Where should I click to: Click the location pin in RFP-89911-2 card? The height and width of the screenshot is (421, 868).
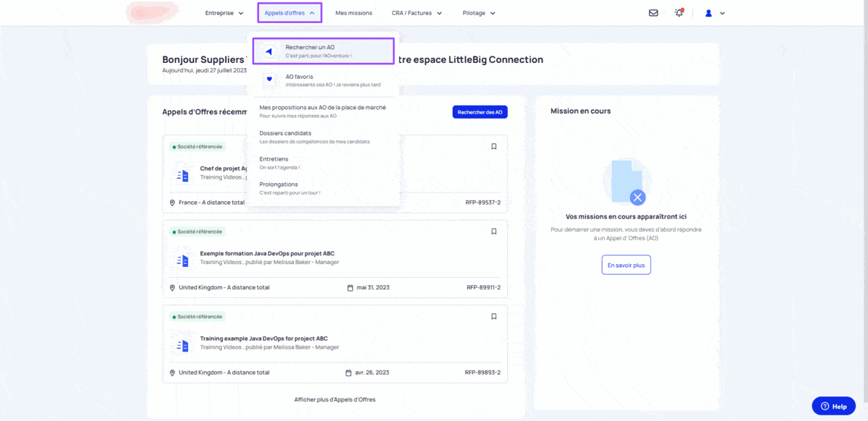[172, 287]
